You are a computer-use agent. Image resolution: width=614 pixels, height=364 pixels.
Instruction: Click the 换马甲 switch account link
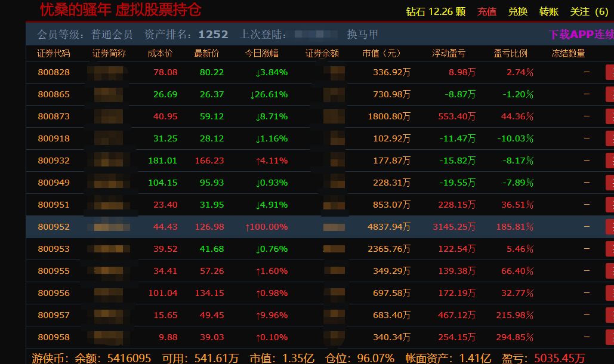[x=362, y=35]
